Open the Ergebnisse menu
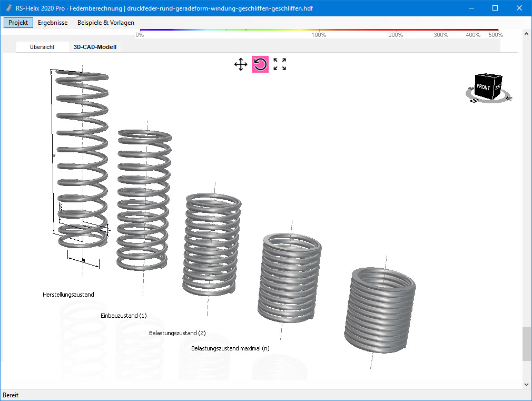532x401 pixels. pyautogui.click(x=52, y=23)
